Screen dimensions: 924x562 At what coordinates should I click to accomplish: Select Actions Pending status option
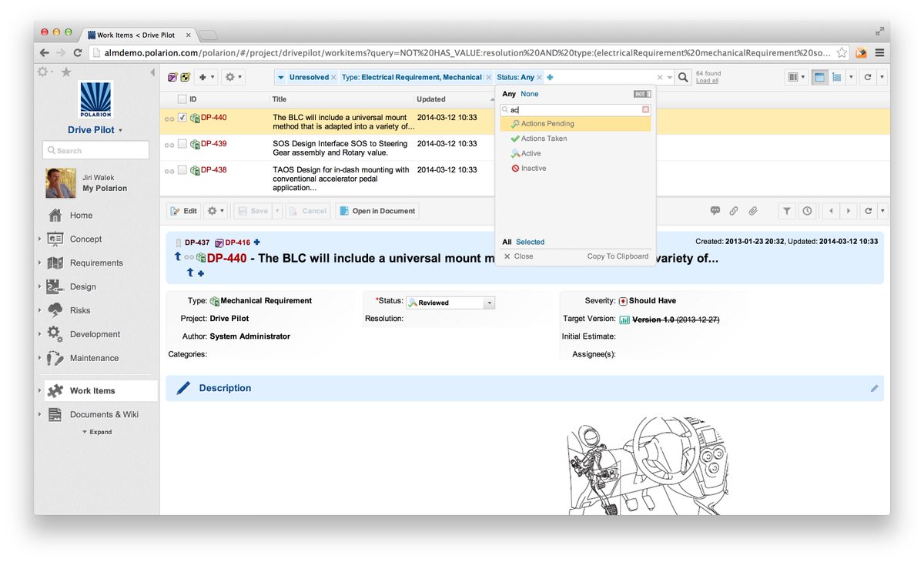pos(575,124)
